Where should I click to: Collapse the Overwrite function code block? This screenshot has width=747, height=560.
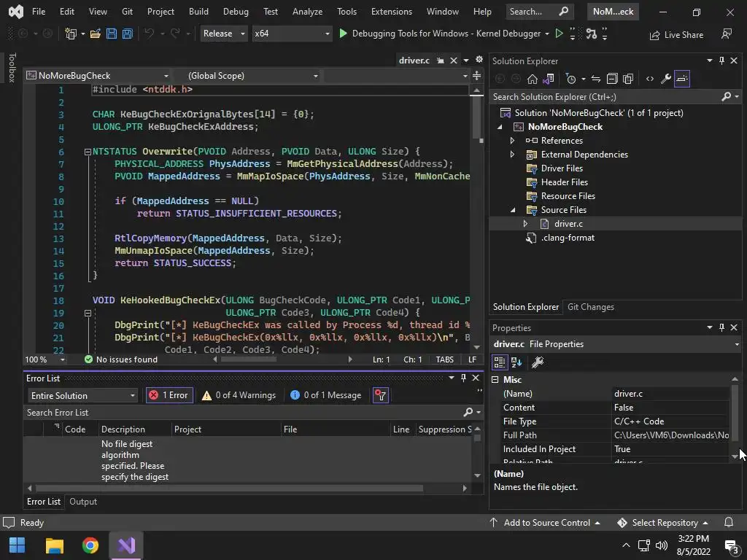88,152
